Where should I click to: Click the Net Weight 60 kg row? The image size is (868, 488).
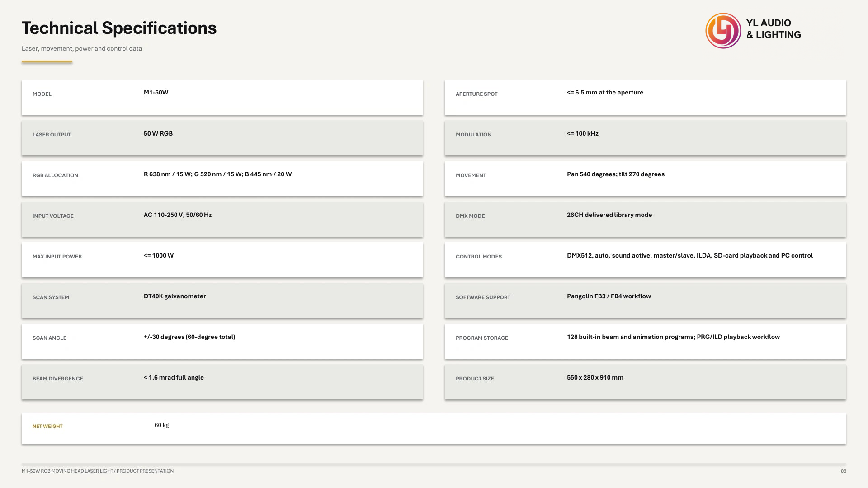434,428
